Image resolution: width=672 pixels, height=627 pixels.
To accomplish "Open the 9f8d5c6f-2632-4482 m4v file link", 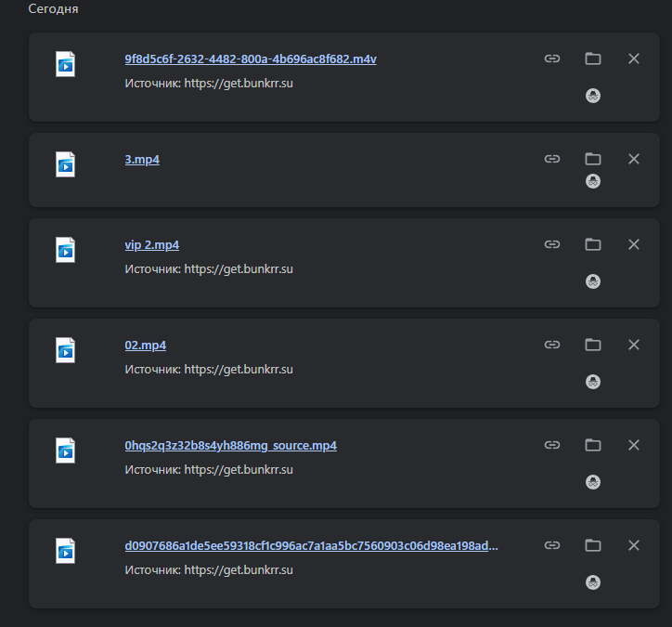I will point(251,59).
